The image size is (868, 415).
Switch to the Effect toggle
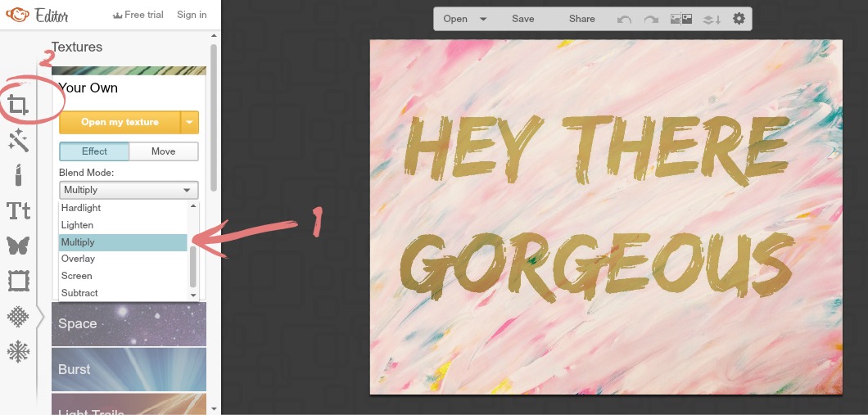94,151
